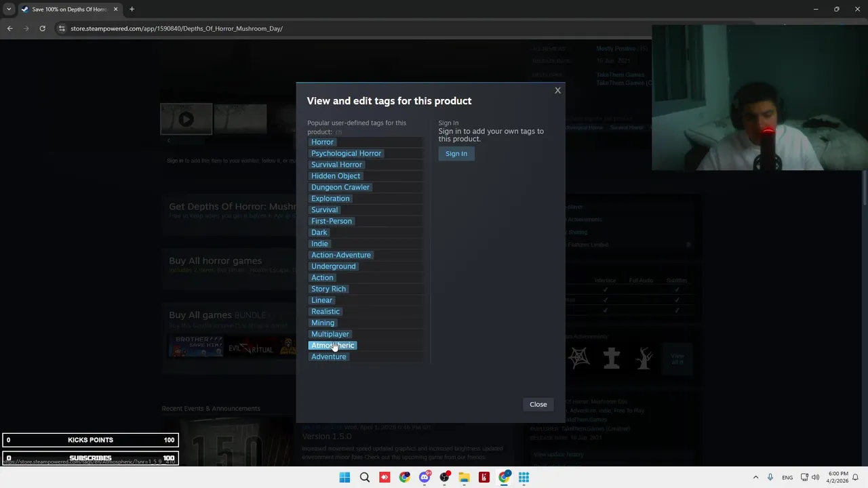This screenshot has width=868, height=488.
Task: Open the ENG language switcher
Action: pos(787,477)
